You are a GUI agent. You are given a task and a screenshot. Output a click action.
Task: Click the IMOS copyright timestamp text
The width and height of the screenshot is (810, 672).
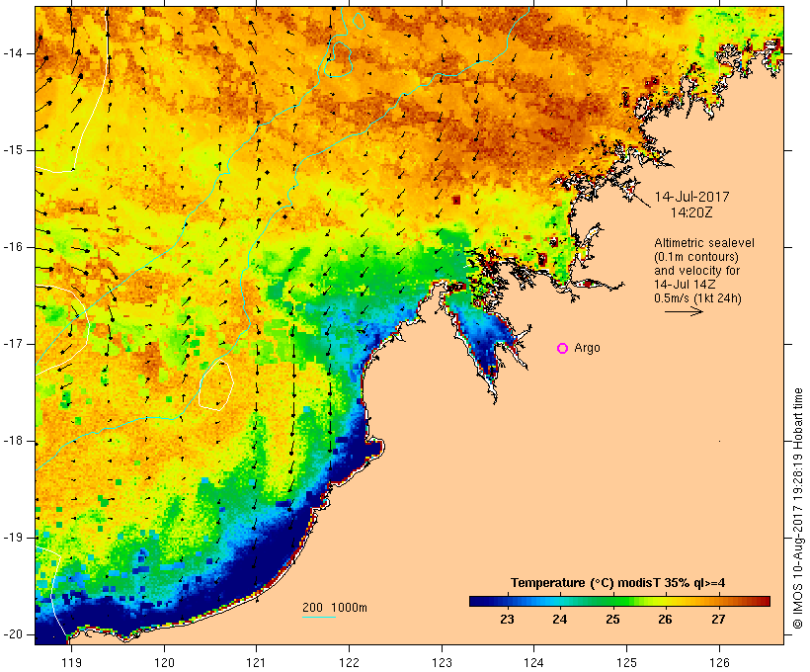pyautogui.click(x=798, y=508)
